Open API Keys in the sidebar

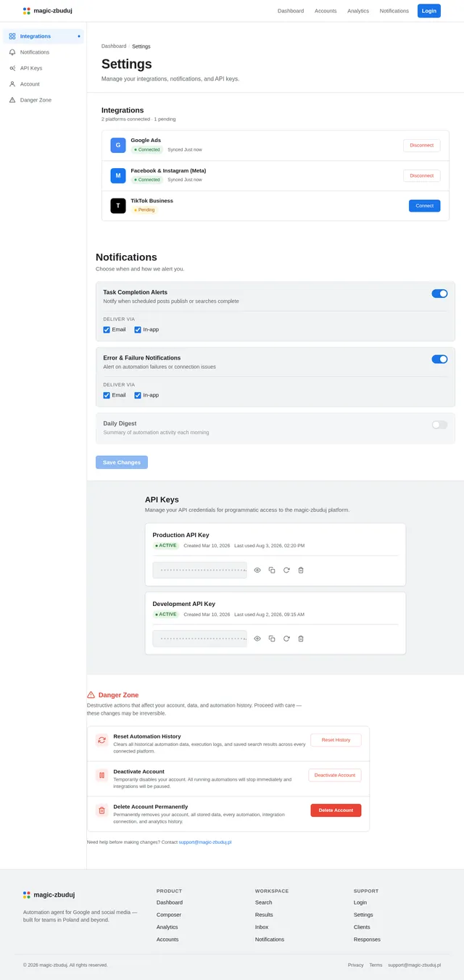point(43,68)
